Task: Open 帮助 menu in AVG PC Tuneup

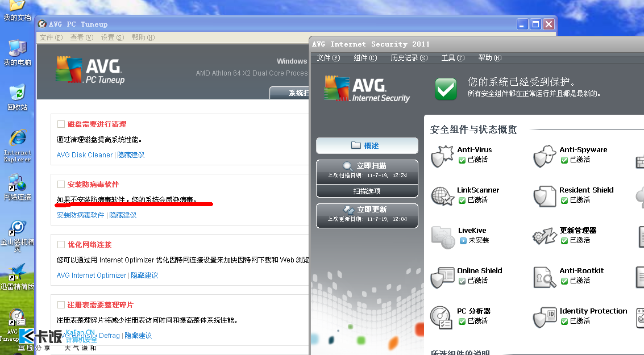Action: (x=143, y=37)
